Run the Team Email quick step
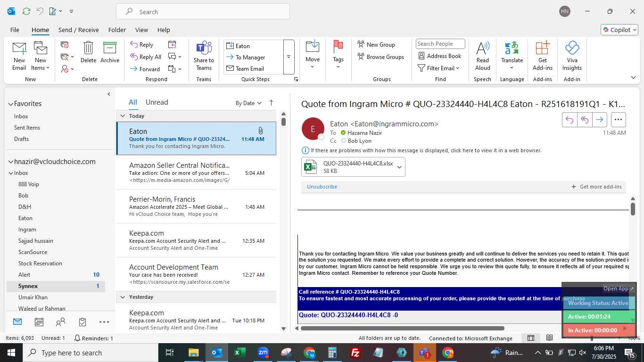Viewport: 644px width, 362px height. (x=254, y=68)
